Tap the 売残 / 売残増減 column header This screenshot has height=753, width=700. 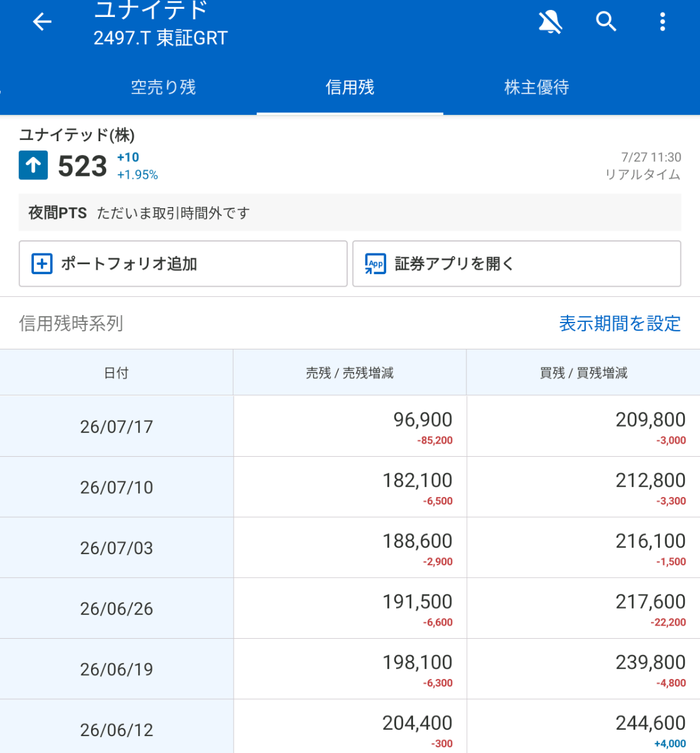(350, 373)
